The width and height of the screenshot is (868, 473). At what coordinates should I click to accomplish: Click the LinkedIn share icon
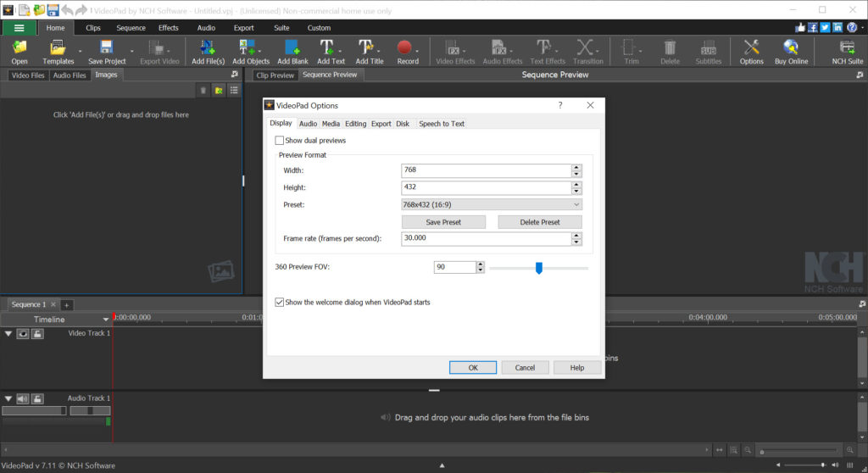pyautogui.click(x=837, y=27)
